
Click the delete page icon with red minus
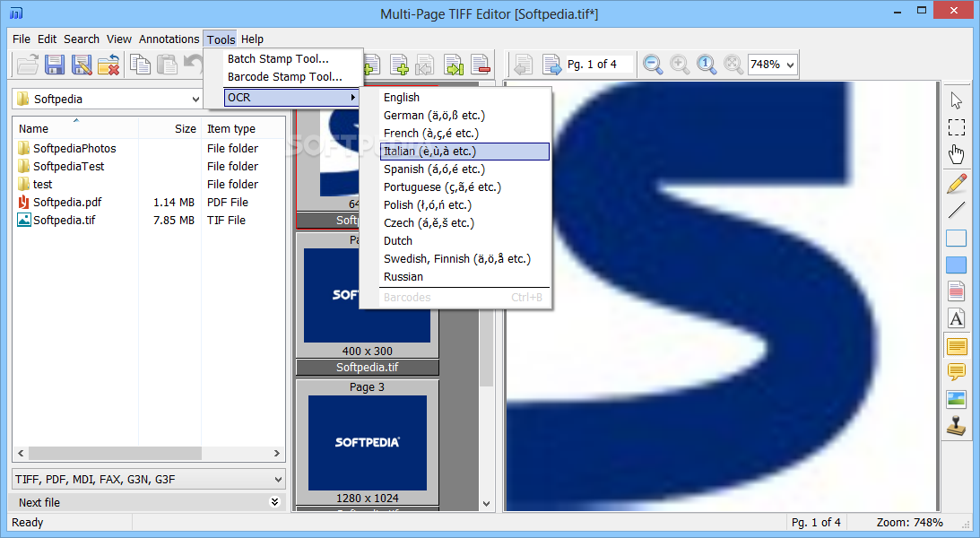click(480, 65)
